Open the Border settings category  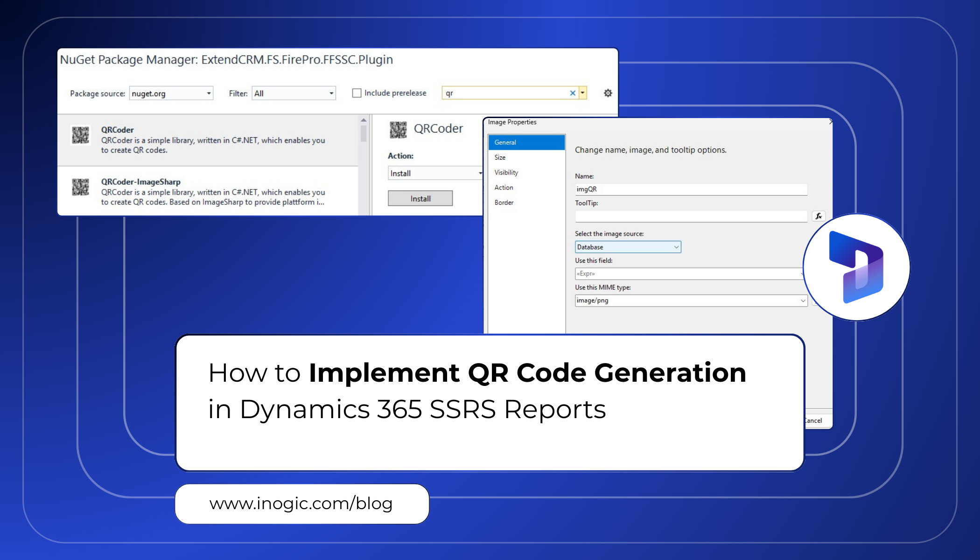click(504, 202)
